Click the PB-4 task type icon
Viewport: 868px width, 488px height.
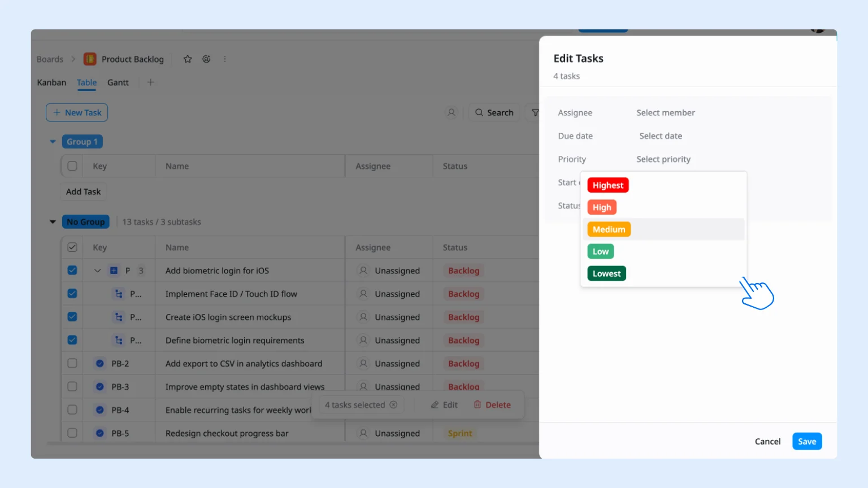pos(100,409)
